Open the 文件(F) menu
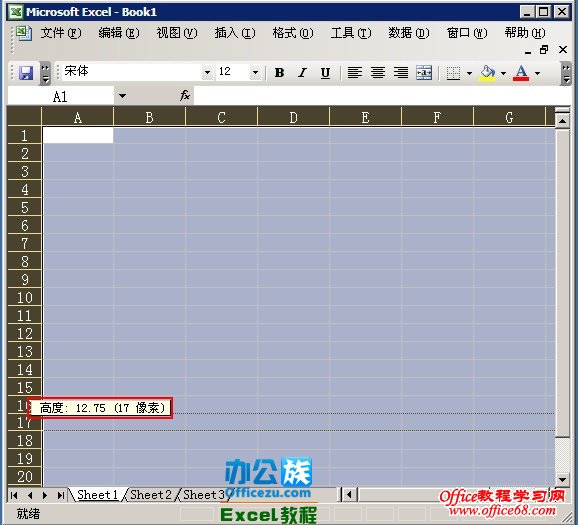578x525 pixels. [61, 33]
